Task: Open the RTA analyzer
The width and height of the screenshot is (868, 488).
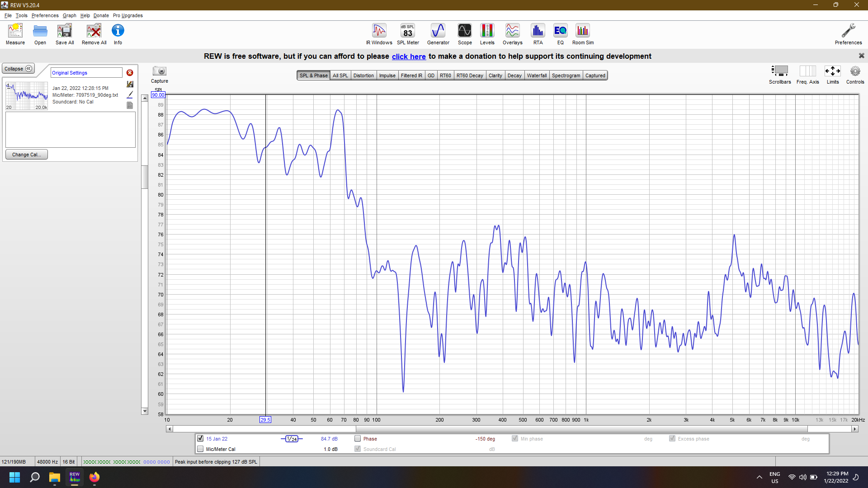Action: [538, 34]
